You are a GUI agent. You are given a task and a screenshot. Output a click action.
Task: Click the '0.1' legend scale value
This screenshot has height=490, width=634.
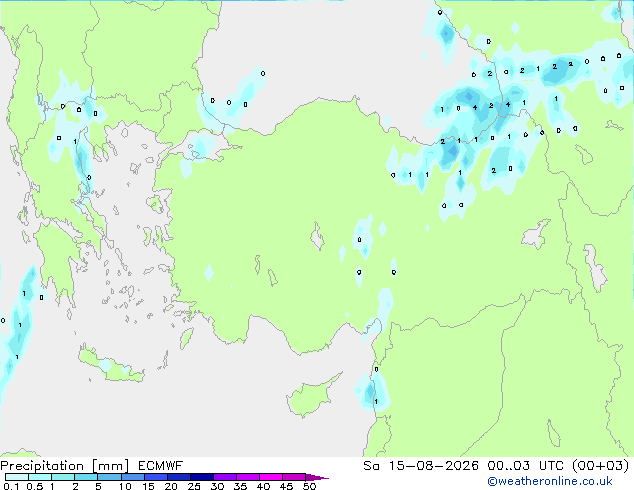pos(11,486)
